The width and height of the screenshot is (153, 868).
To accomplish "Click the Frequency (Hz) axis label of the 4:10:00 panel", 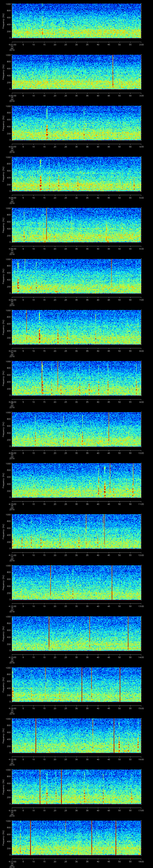I will tap(3, 480).
